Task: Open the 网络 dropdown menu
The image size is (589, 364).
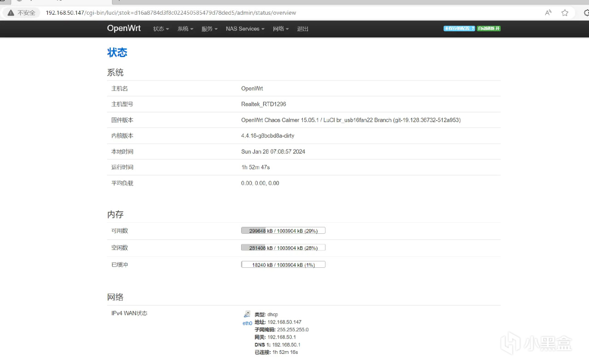Action: point(281,29)
